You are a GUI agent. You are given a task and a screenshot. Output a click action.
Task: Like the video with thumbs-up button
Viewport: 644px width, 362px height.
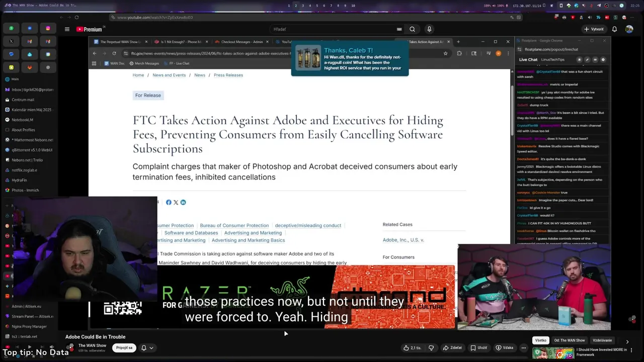(x=412, y=347)
